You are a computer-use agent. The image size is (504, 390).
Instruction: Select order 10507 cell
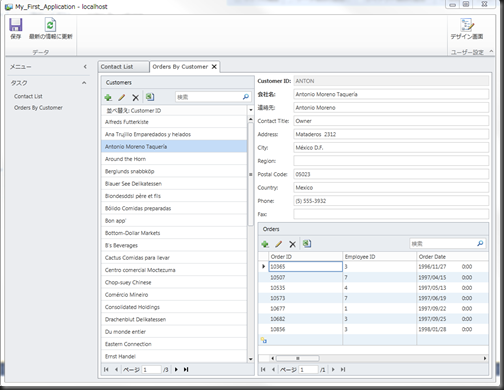coord(306,277)
